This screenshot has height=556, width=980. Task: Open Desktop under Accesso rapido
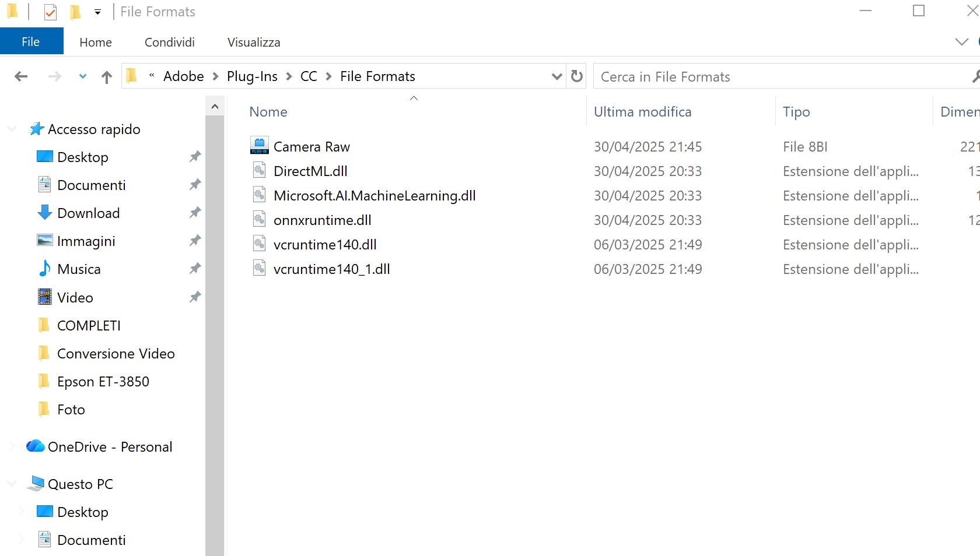pos(83,157)
